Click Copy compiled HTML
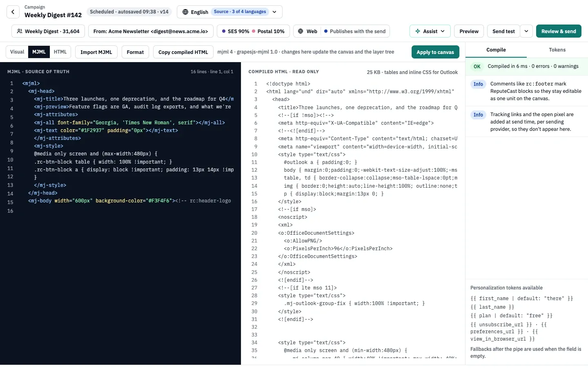This screenshot has width=588, height=368. click(x=183, y=52)
